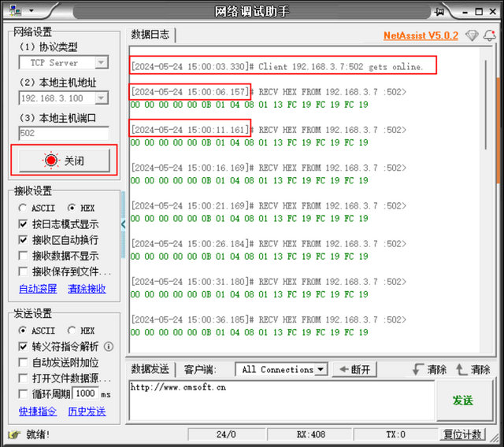This screenshot has width=504, height=447.
Task: Toggle the 按日志模式显示 checkbox
Action: click(23, 223)
